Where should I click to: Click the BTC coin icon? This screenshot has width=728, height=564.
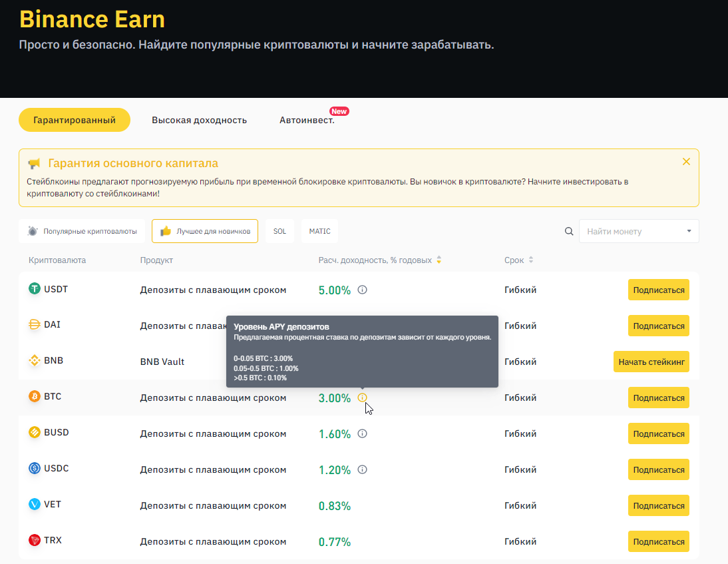tap(35, 396)
